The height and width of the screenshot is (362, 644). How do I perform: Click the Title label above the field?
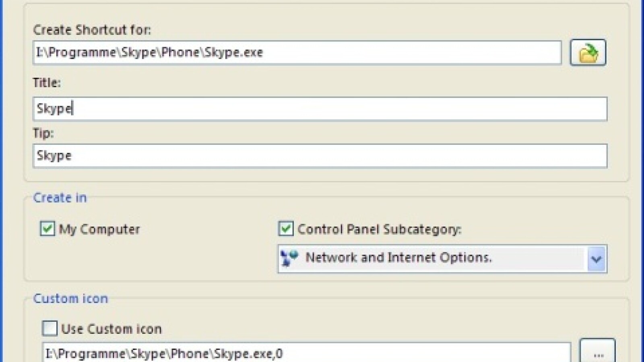tap(47, 82)
